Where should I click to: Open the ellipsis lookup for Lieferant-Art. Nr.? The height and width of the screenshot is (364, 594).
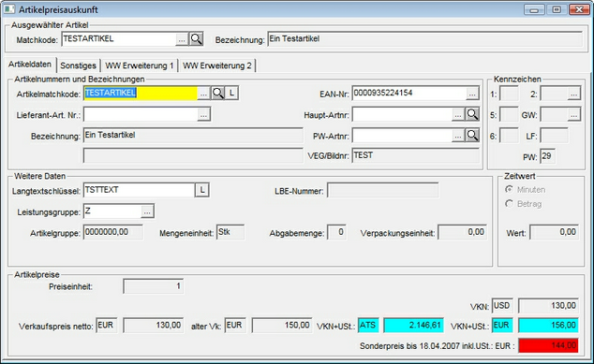tap(203, 115)
